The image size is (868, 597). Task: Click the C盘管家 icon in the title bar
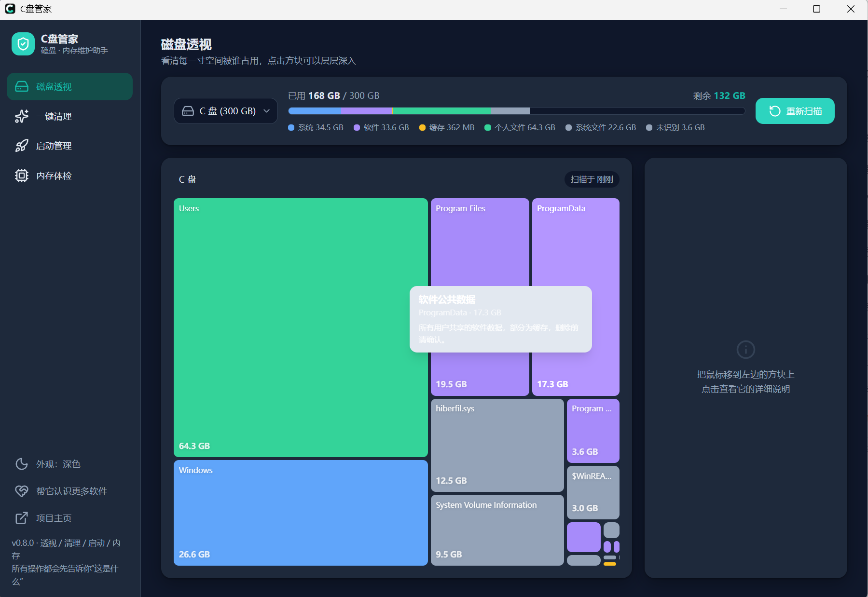pos(10,9)
